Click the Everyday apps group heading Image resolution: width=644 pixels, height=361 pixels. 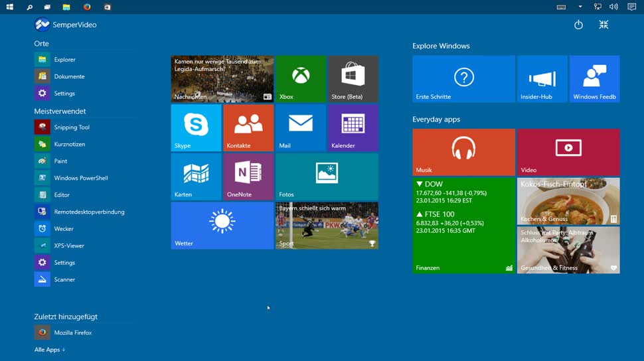click(436, 119)
